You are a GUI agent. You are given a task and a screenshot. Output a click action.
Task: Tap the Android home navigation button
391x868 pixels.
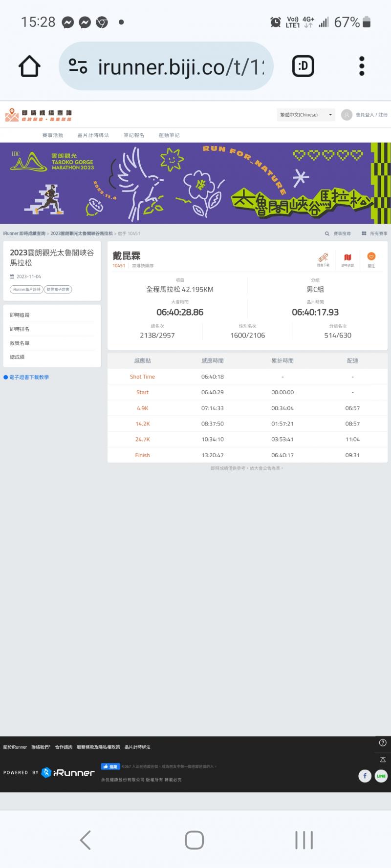(x=194, y=840)
